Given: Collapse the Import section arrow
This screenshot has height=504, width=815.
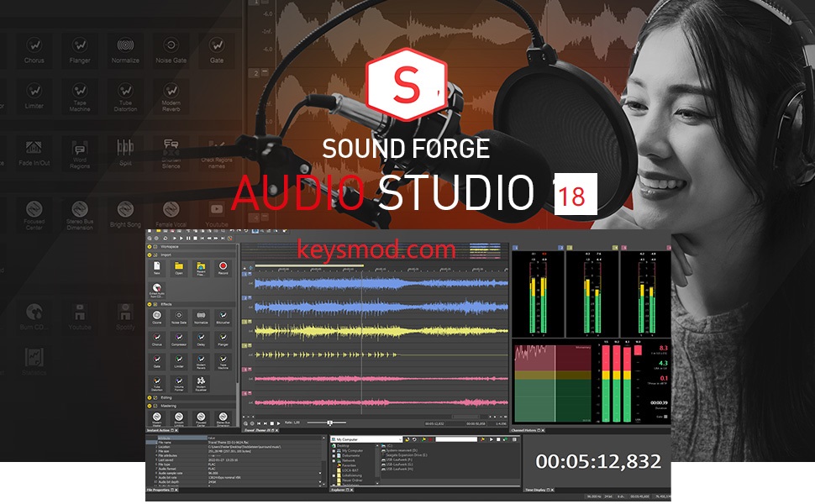Looking at the screenshot, I should point(150,255).
